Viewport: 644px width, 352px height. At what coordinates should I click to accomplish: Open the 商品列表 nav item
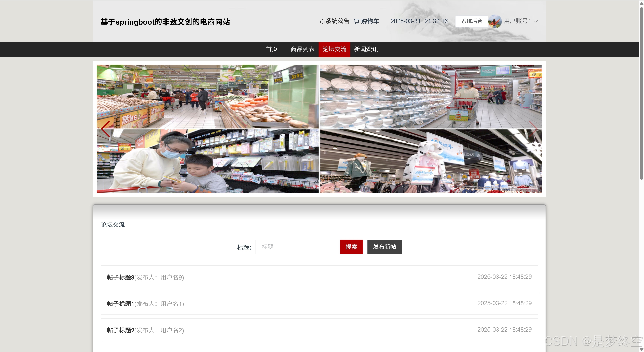click(302, 49)
